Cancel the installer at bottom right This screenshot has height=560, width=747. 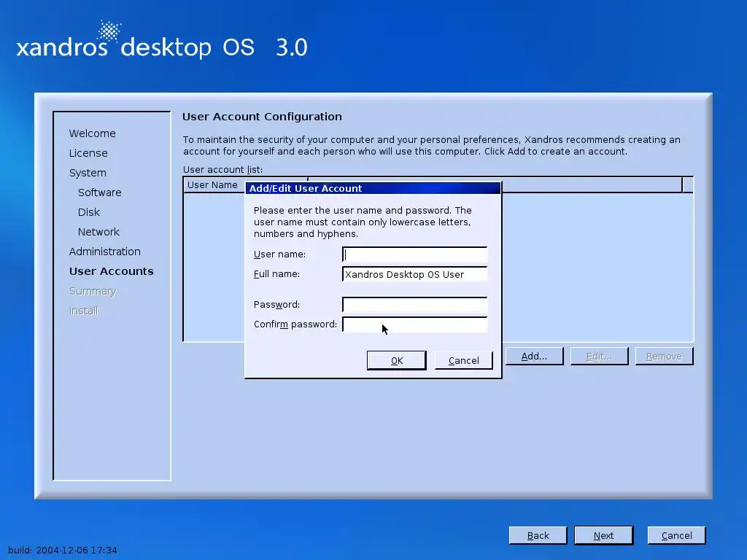coord(676,535)
